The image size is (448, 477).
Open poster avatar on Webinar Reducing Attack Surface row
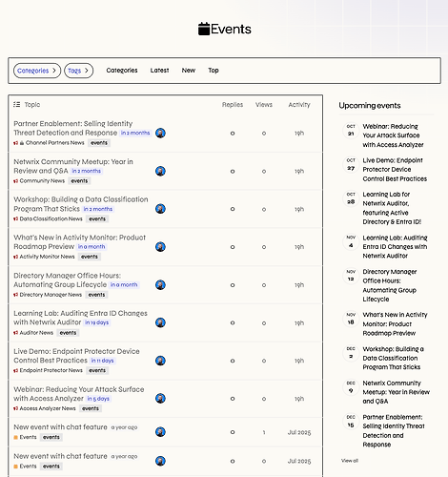(160, 399)
